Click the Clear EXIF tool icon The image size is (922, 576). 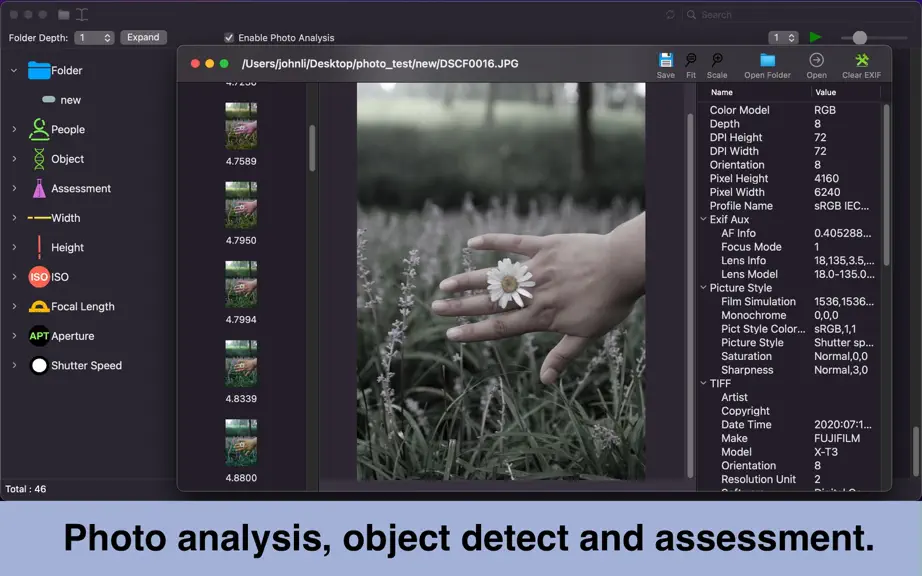point(861,60)
